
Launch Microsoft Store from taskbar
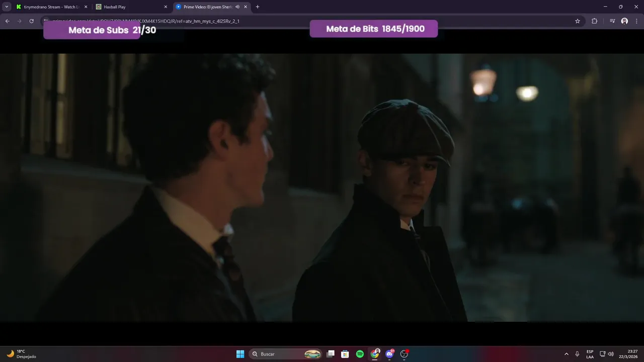pyautogui.click(x=345, y=354)
